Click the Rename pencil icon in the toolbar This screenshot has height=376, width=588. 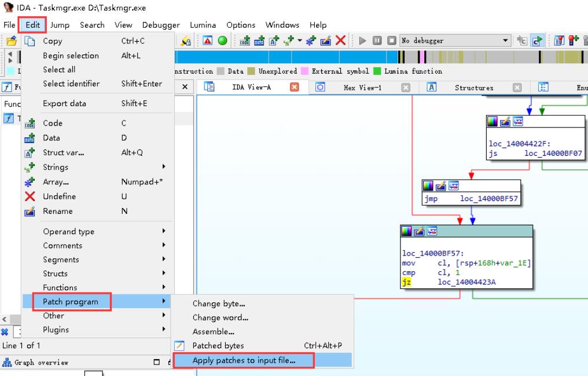tap(325, 41)
